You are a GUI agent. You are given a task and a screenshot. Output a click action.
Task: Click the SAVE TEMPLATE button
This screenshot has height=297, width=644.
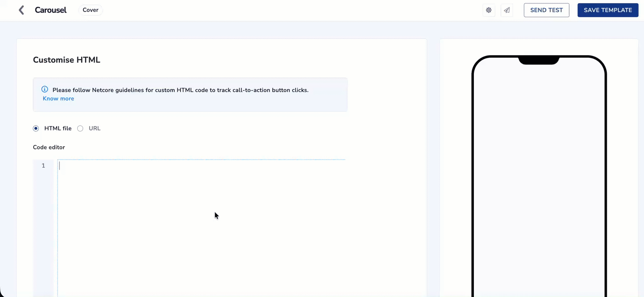pyautogui.click(x=608, y=10)
